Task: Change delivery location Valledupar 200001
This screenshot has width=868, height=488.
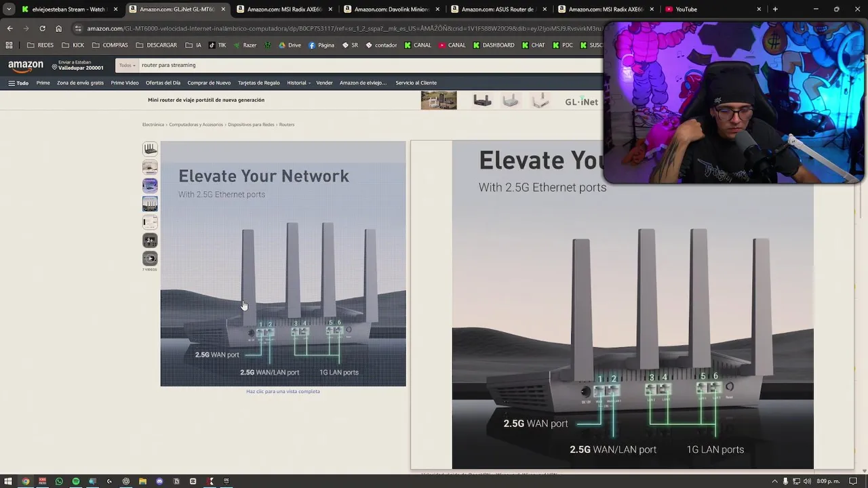Action: click(78, 65)
